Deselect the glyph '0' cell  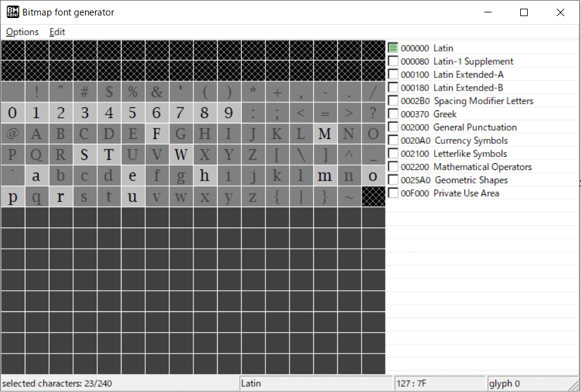pos(12,113)
